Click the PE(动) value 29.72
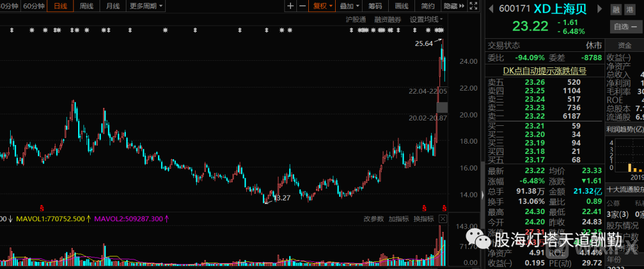This screenshot has height=269, width=644. coord(592,262)
